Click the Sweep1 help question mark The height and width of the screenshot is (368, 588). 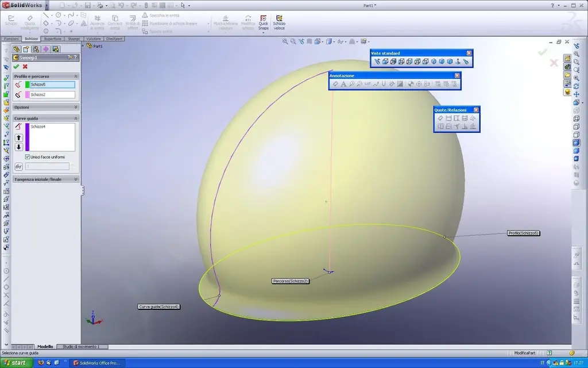coord(75,57)
